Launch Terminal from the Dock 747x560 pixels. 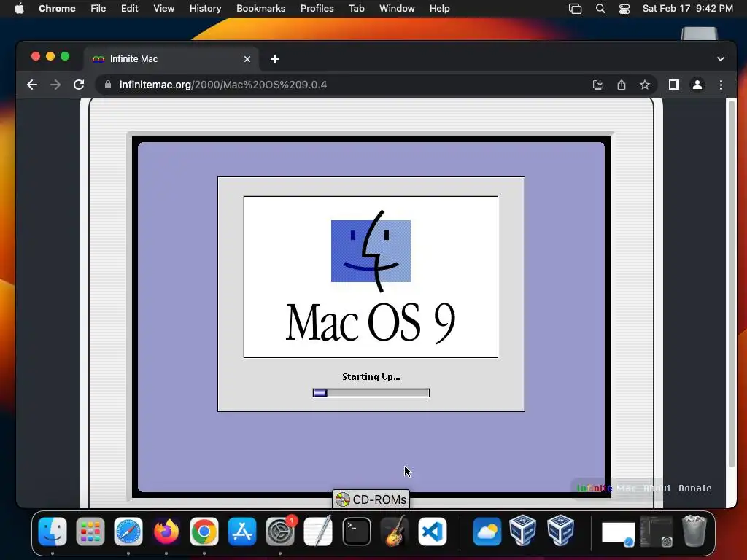[x=356, y=532]
